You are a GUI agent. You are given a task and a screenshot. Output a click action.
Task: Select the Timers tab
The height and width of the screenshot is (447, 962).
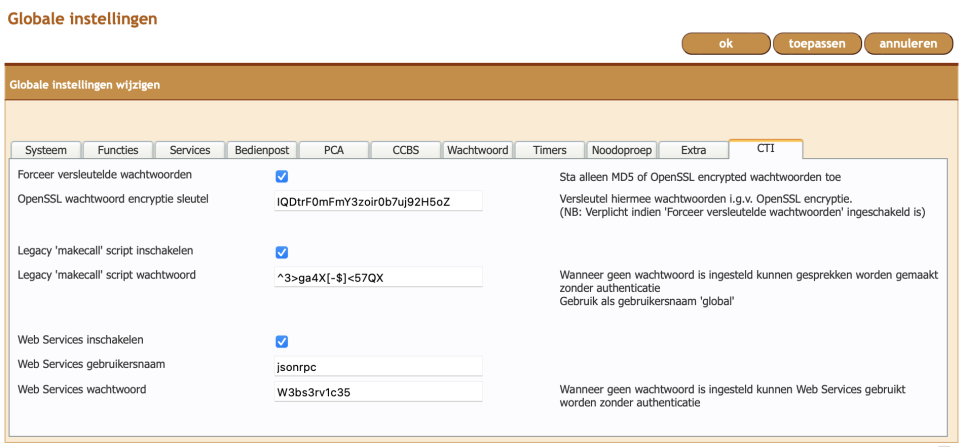pyautogui.click(x=549, y=150)
